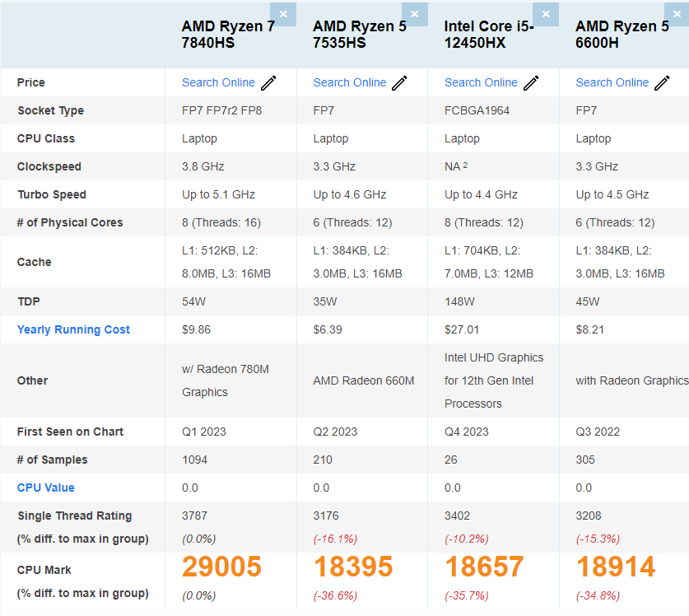The image size is (689, 616).
Task: Edit price pencil for Ryzen 5 6600H
Action: (x=662, y=82)
